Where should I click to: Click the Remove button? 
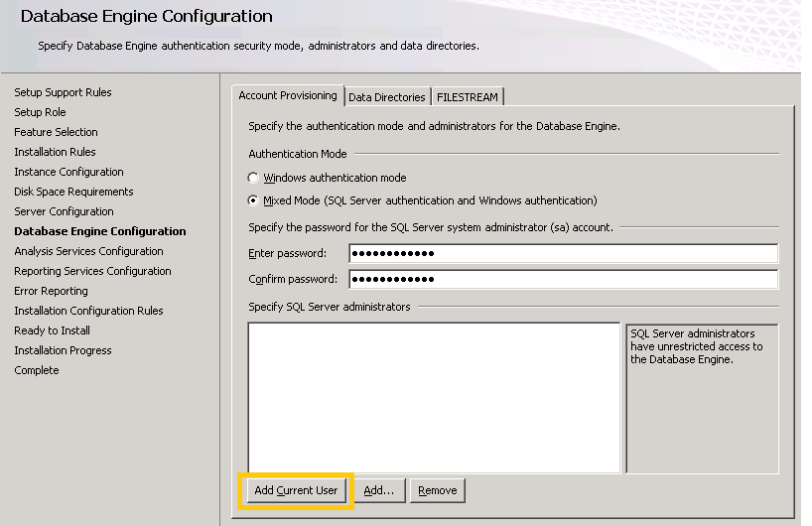(438, 490)
